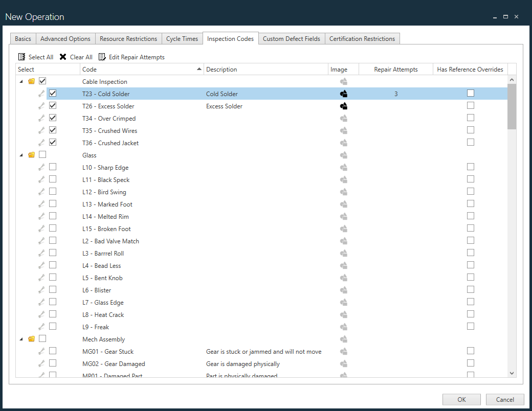Collapse the Glass category
This screenshot has width=532, height=411.
21,154
